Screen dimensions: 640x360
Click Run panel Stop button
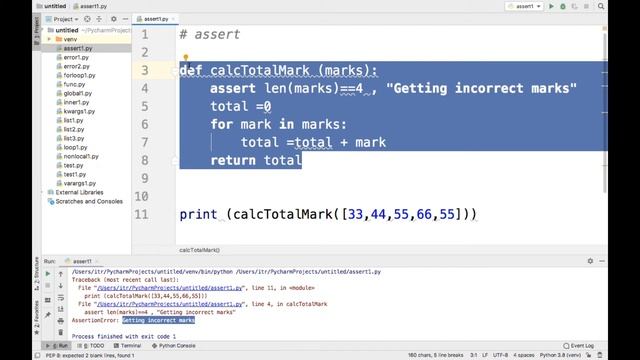[x=48, y=285]
